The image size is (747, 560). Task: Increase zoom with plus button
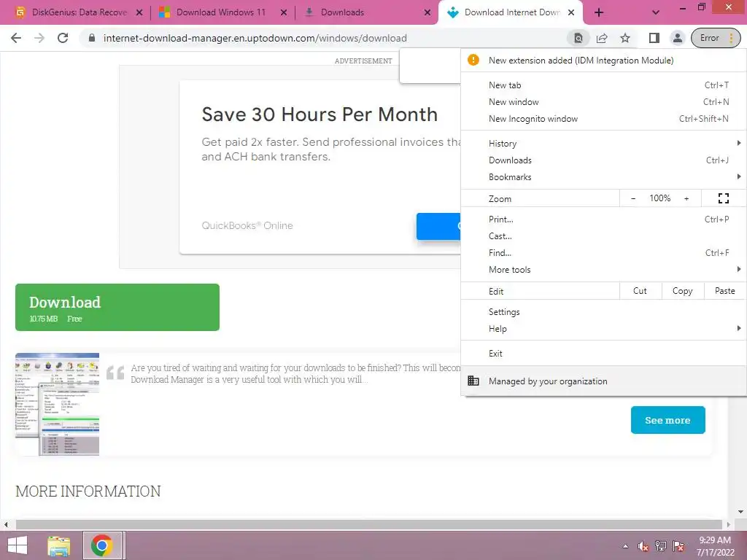[x=686, y=198]
